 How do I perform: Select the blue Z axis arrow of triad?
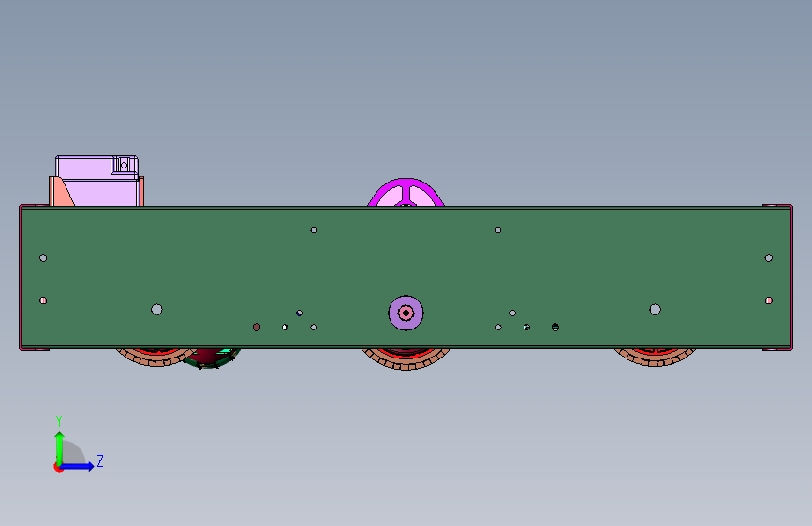[78, 466]
